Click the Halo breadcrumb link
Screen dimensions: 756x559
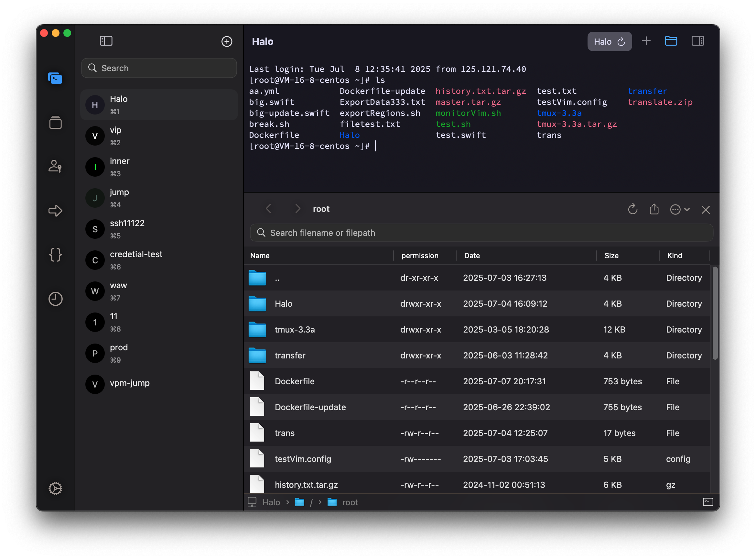tap(271, 502)
